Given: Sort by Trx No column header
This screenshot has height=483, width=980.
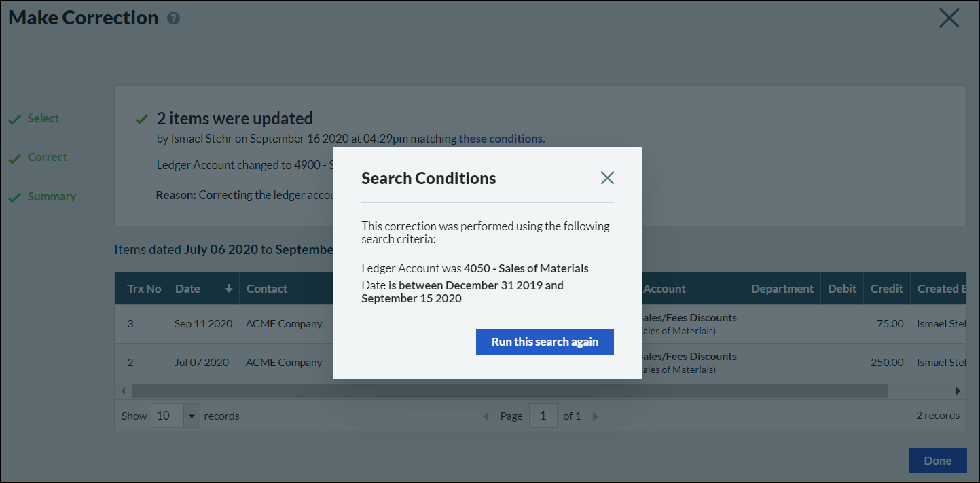Looking at the screenshot, I should pyautogui.click(x=144, y=289).
